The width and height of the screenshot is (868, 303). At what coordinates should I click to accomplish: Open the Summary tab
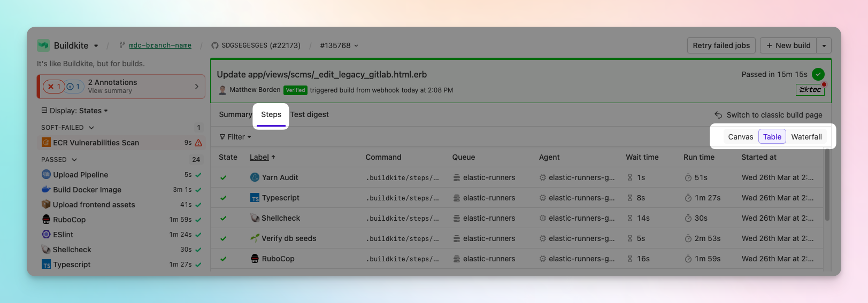pos(235,114)
